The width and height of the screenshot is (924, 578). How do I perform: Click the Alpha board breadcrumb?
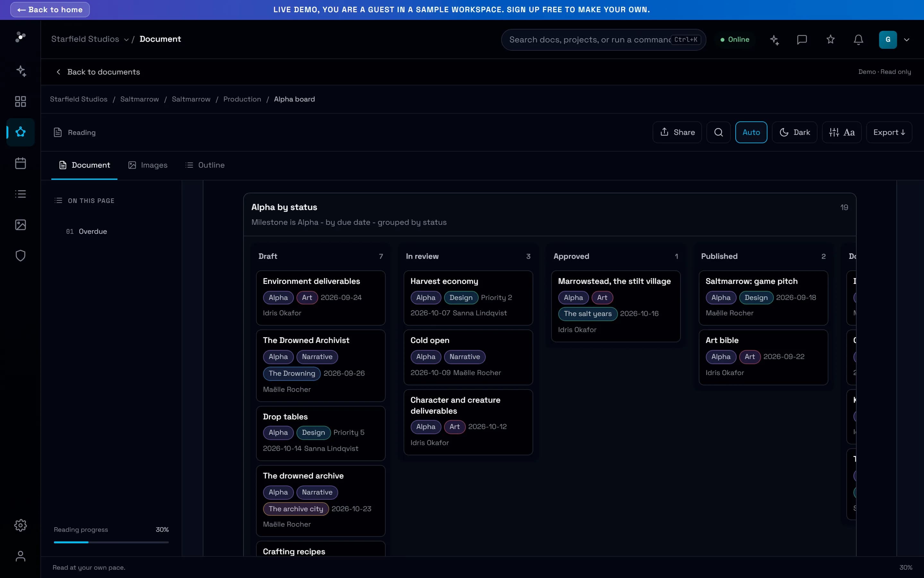[x=295, y=99]
